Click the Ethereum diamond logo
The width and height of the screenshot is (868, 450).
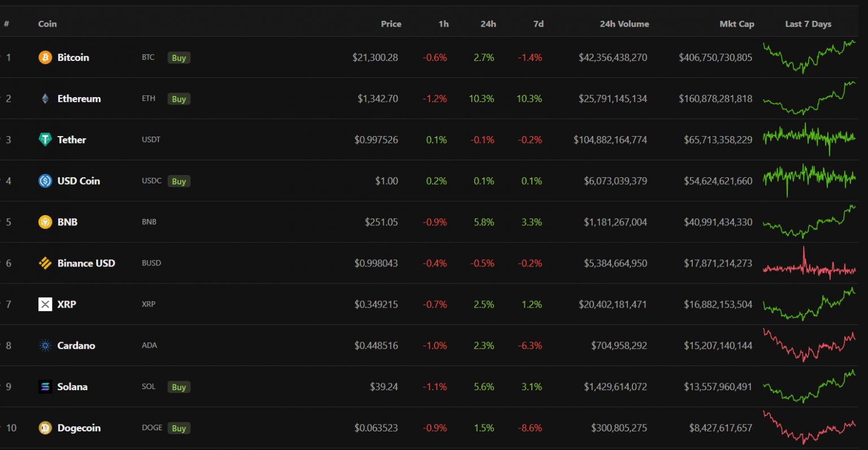click(x=45, y=99)
